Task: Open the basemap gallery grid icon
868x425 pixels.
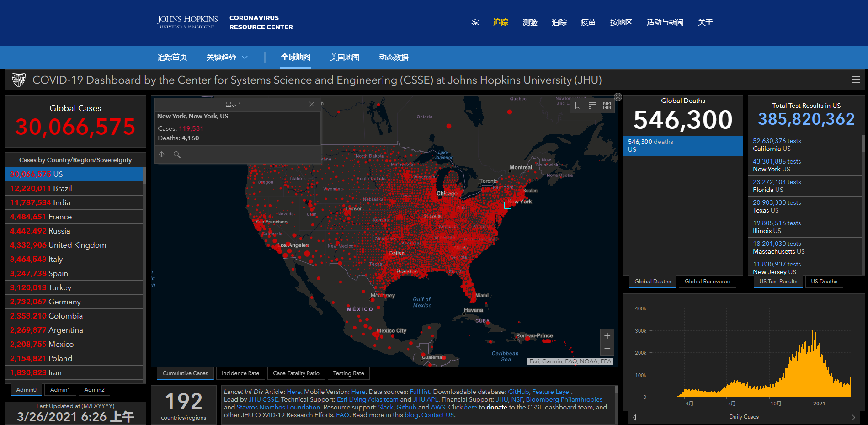Action: coord(607,106)
